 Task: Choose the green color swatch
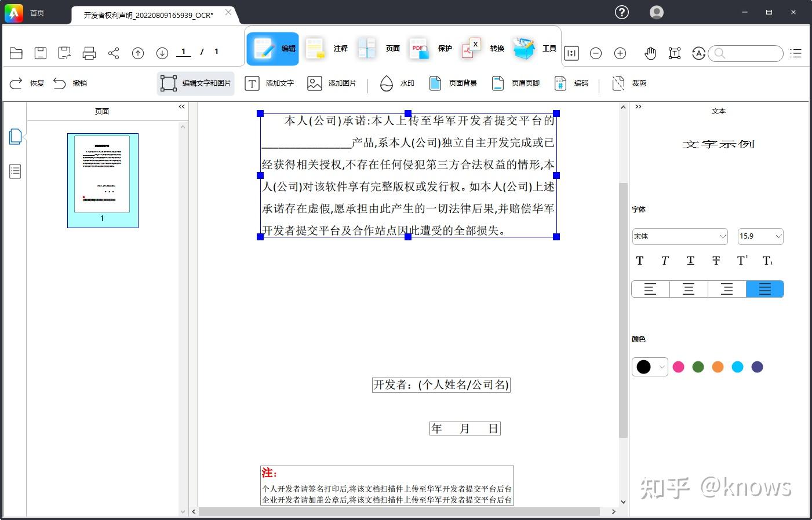698,367
